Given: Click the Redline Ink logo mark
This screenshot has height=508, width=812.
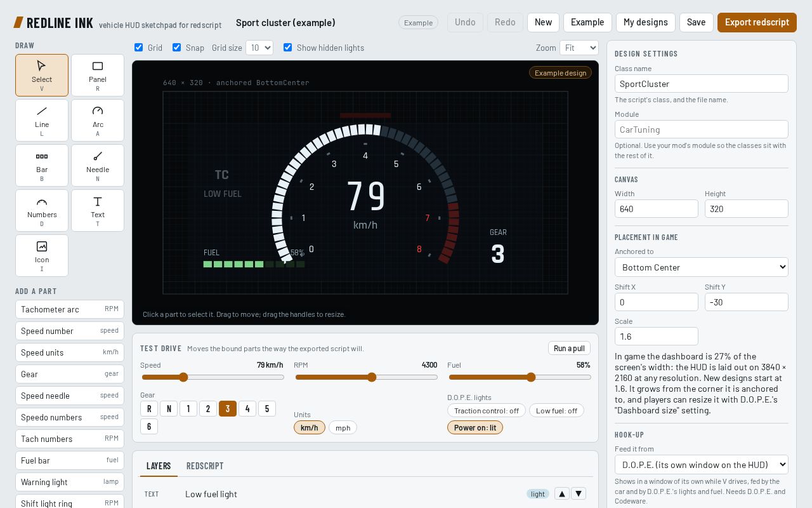Looking at the screenshot, I should pyautogui.click(x=18, y=22).
